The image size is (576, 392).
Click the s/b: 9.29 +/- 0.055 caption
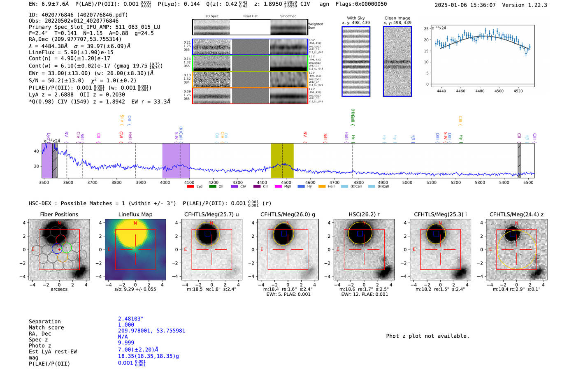click(135, 289)
